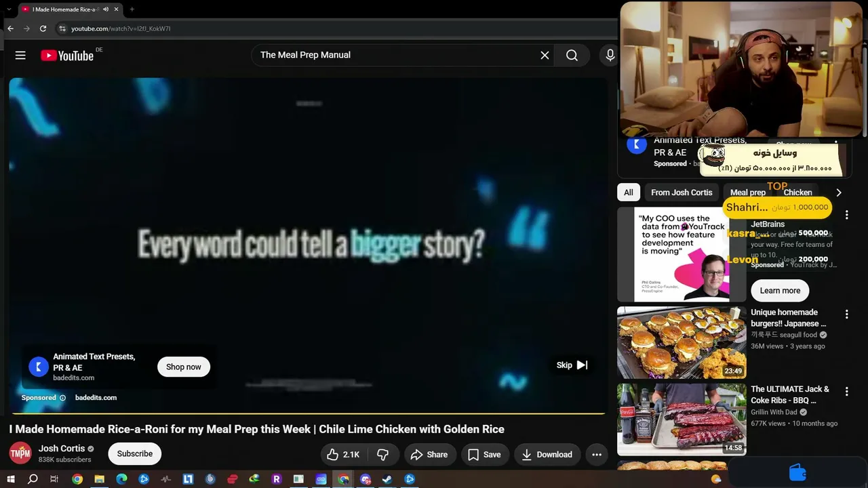Skip the ad

click(x=572, y=365)
